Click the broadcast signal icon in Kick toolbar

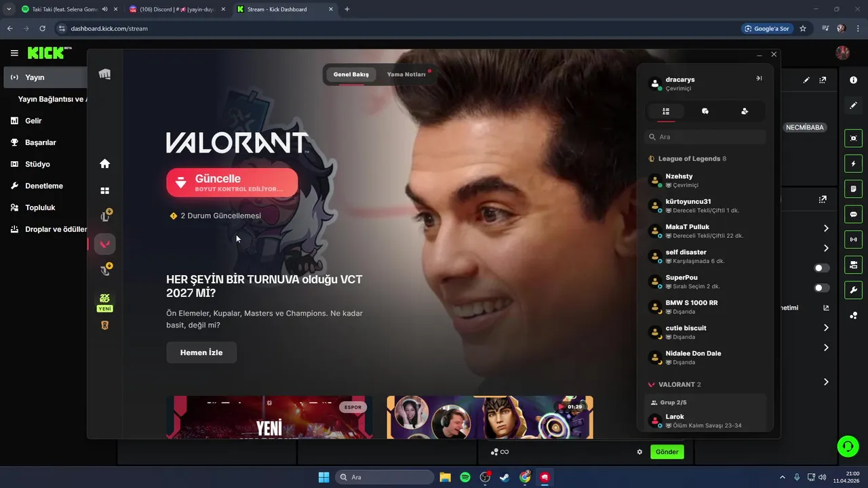(853, 239)
